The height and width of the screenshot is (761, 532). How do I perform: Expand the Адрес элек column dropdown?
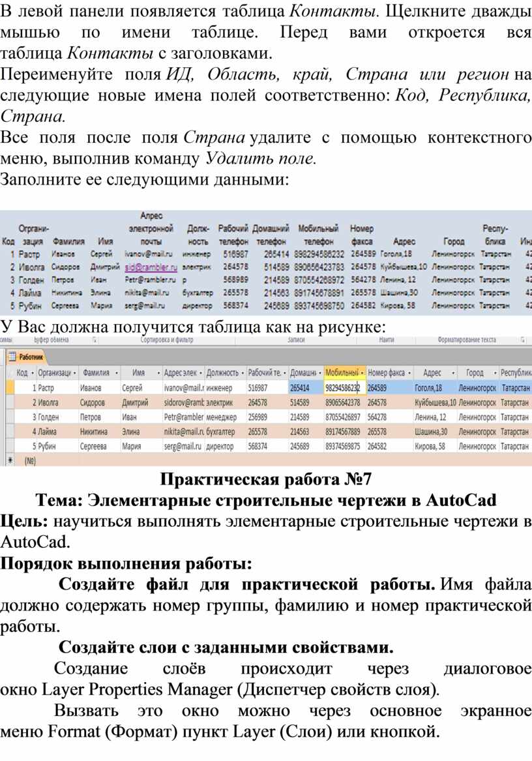201,373
